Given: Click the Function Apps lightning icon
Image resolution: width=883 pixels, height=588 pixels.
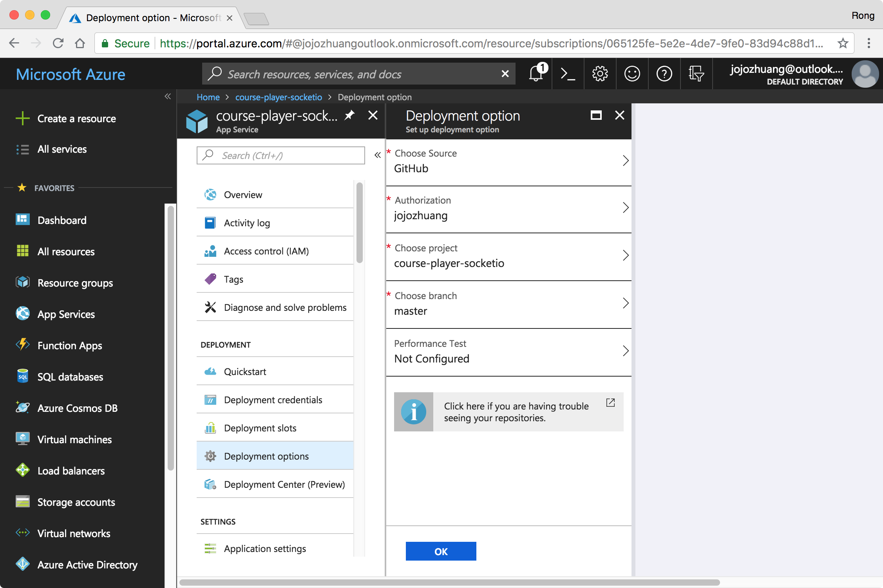Looking at the screenshot, I should coord(22,345).
